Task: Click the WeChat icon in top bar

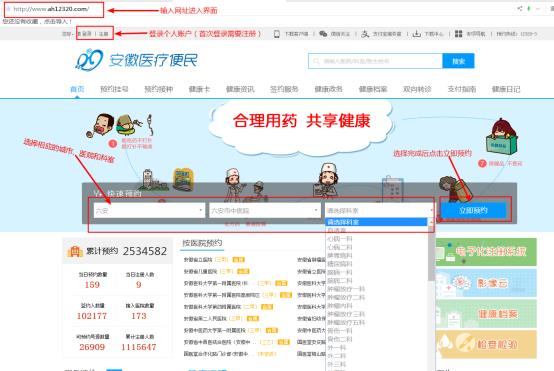Action: point(323,34)
